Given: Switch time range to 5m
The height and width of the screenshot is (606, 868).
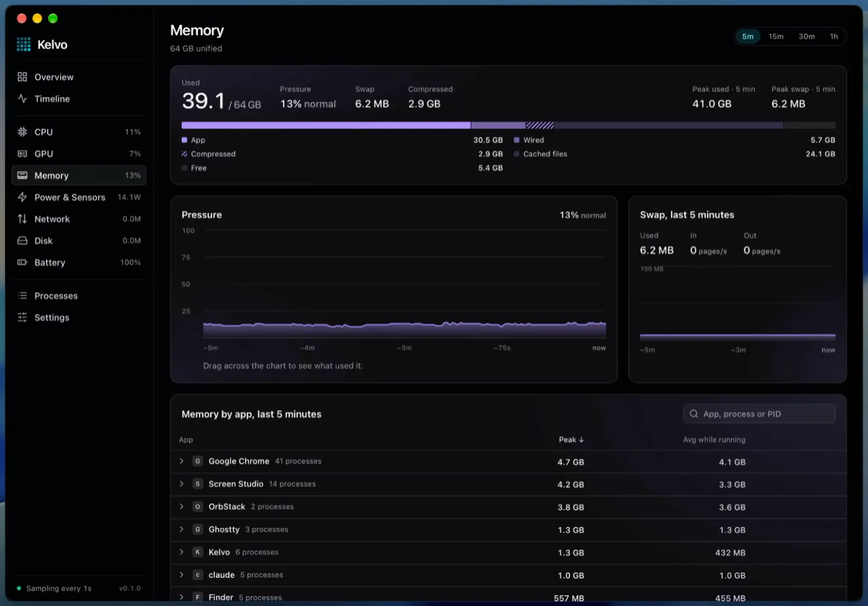Looking at the screenshot, I should [748, 36].
